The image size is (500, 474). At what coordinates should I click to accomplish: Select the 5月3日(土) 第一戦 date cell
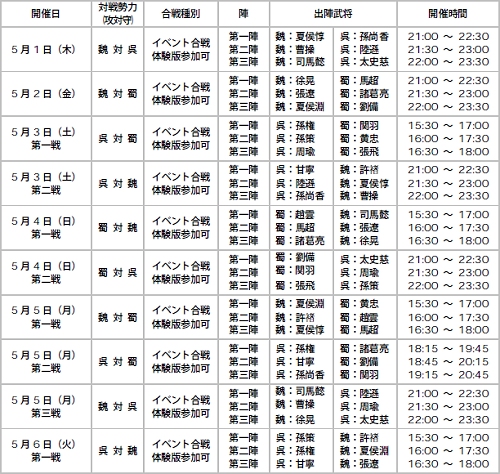[46, 138]
